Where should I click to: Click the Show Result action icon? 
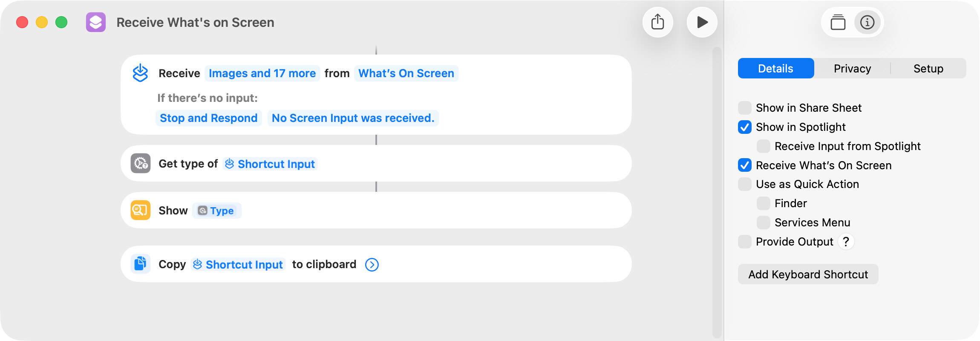tap(141, 210)
